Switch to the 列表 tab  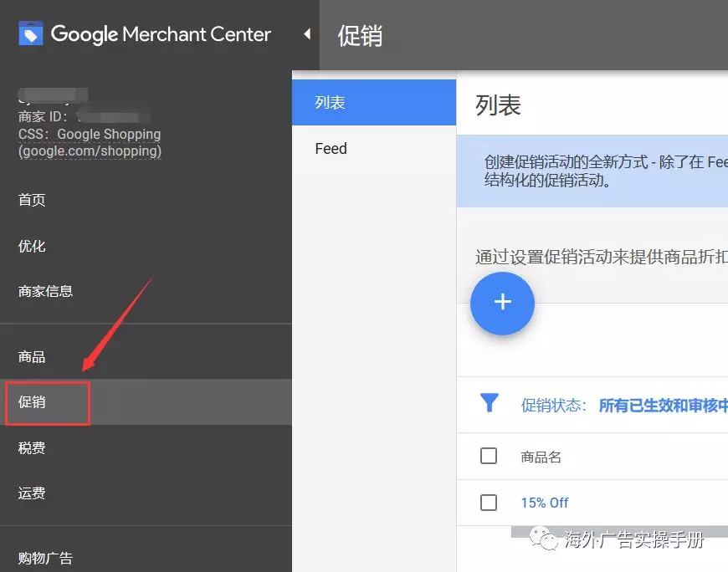point(374,103)
